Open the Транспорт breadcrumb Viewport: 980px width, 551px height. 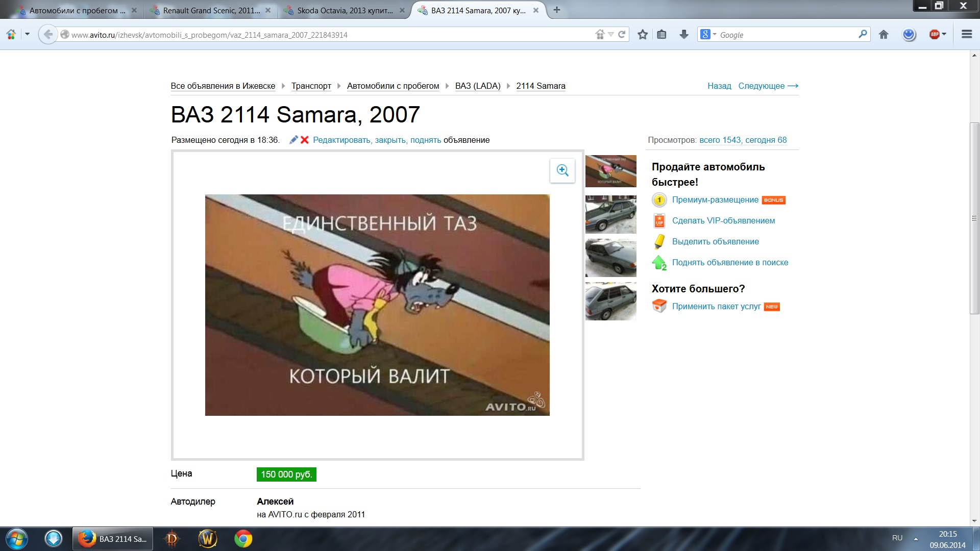pos(311,86)
